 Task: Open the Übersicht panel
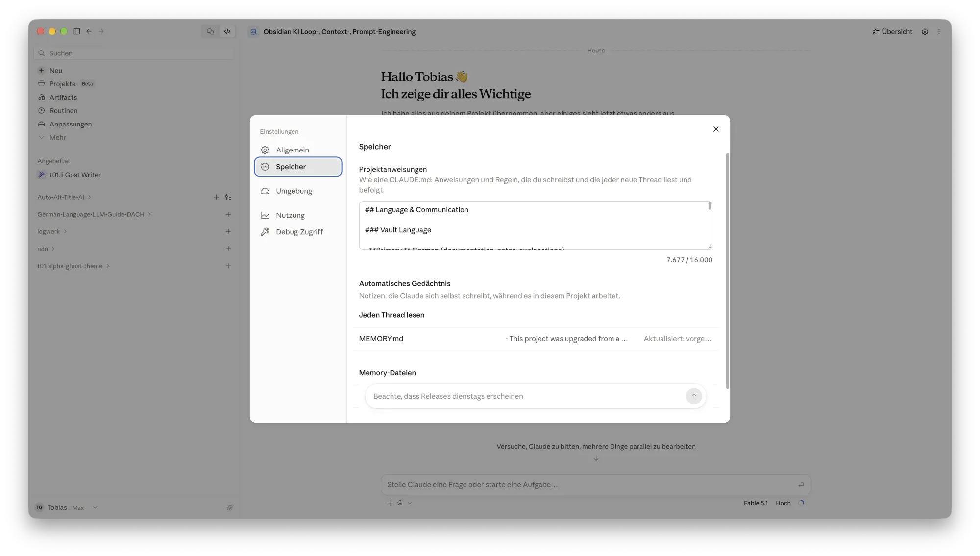892,32
